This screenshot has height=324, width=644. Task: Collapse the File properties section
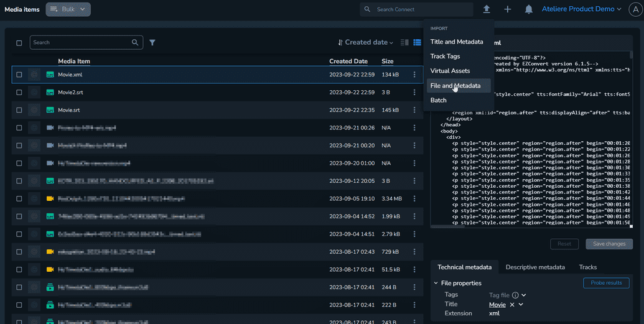(436, 283)
